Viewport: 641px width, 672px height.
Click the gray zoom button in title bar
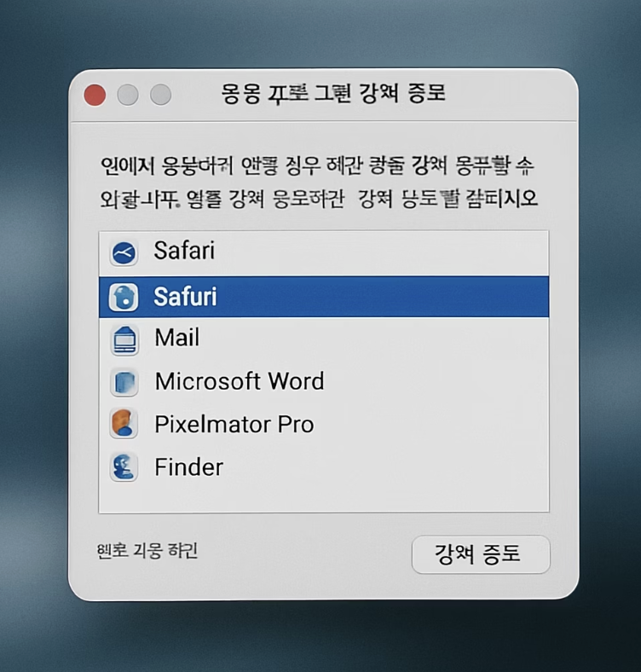point(161,96)
